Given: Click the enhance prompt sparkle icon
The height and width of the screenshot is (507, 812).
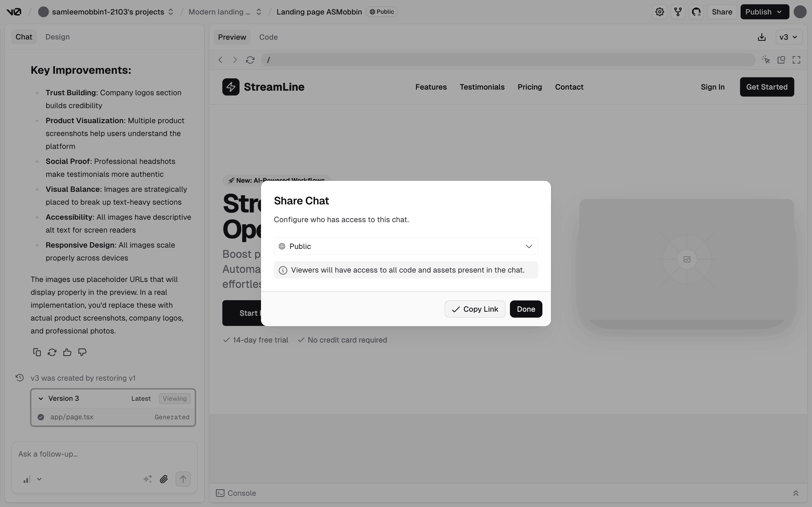Looking at the screenshot, I should (x=148, y=479).
